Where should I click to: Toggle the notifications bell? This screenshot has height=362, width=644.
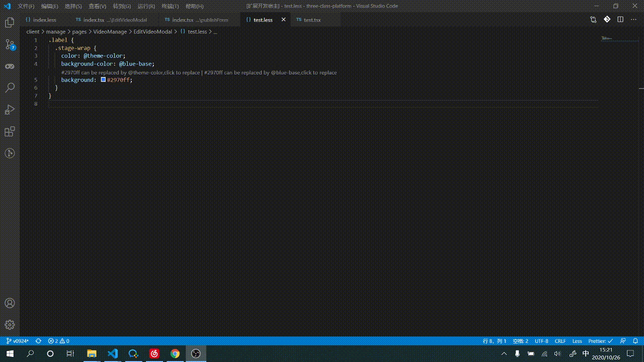coord(635,341)
